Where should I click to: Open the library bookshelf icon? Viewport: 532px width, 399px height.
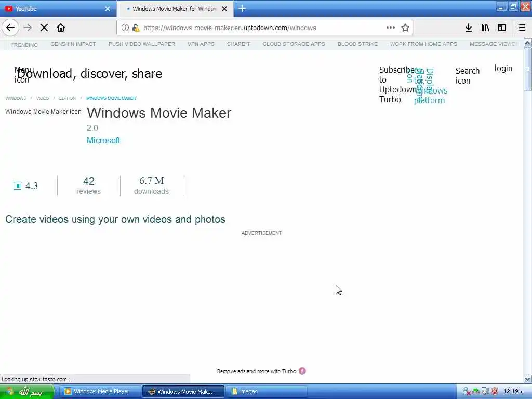click(485, 28)
